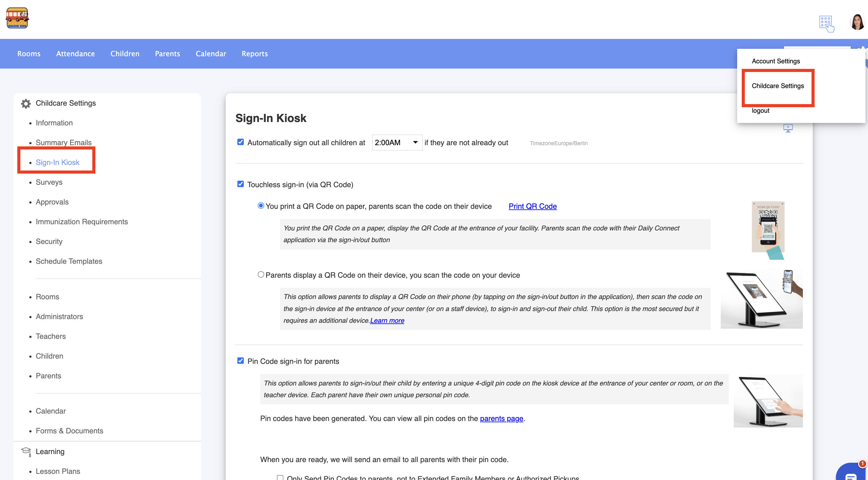Select Childcare Settings in account menu
This screenshot has height=480, width=868.
(x=778, y=86)
